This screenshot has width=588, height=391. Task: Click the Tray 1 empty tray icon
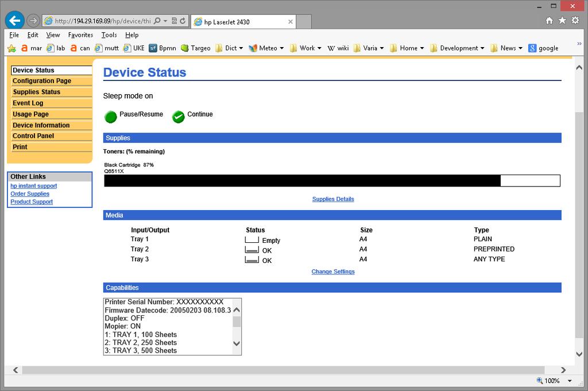click(x=252, y=240)
